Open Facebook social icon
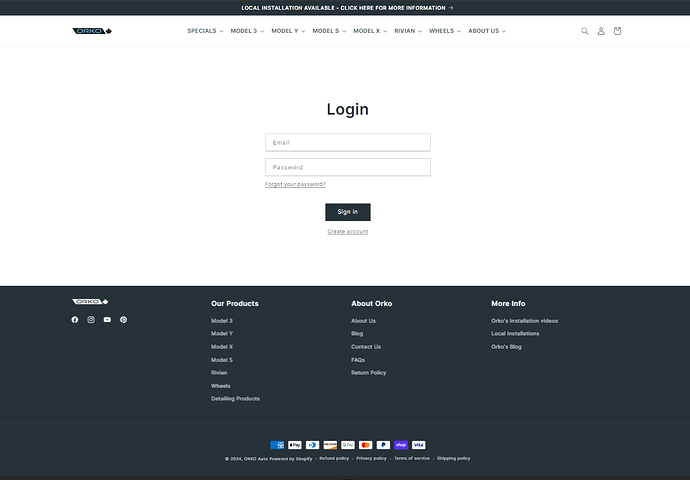 coord(75,319)
